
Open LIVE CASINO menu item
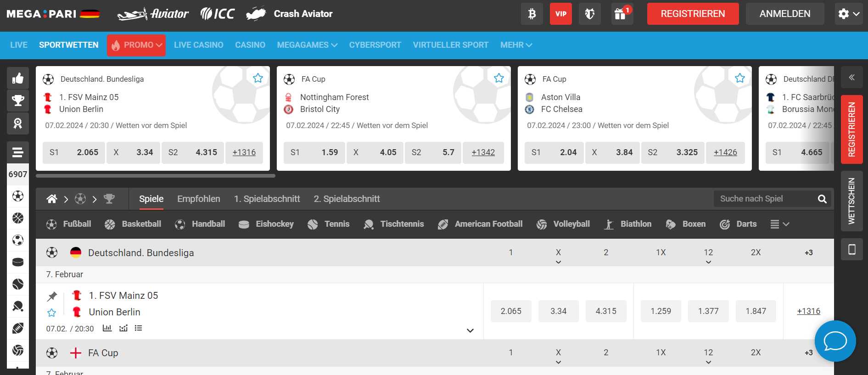click(199, 45)
